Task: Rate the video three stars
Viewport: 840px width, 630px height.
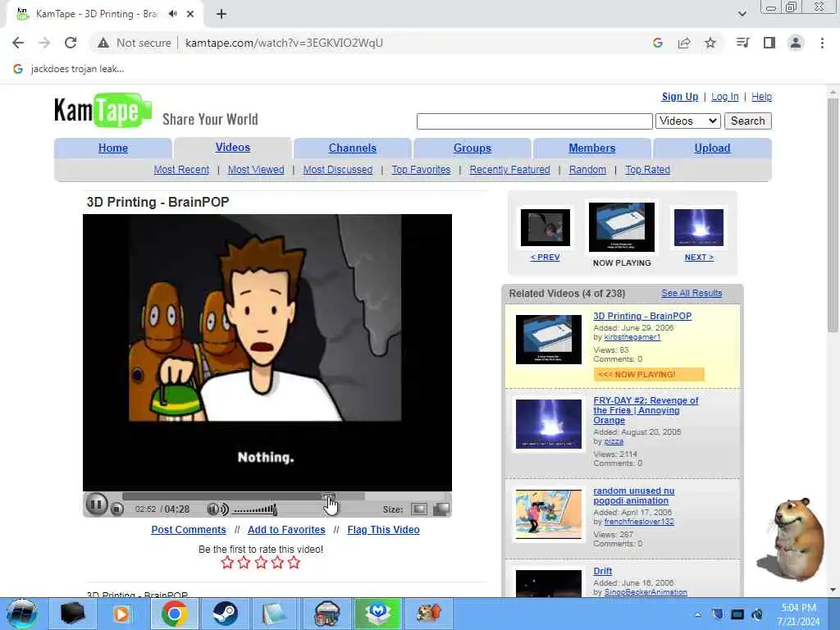Action: click(x=261, y=563)
